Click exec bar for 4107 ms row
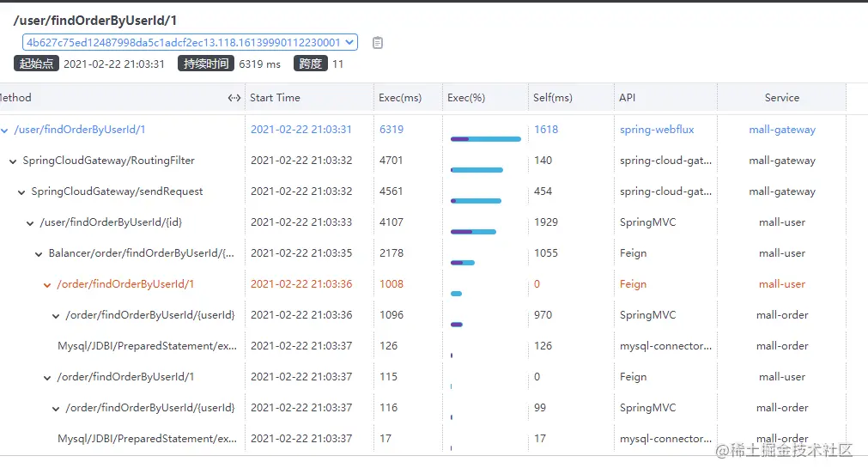 coord(473,232)
